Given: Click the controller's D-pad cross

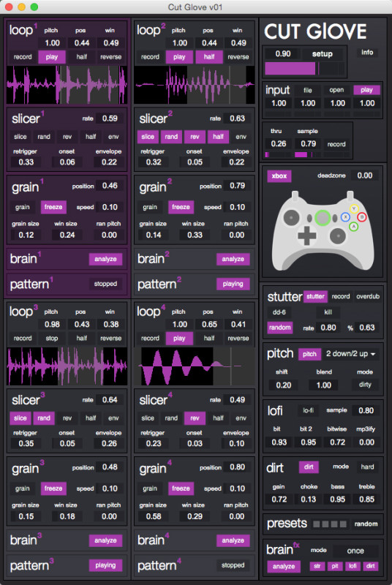Looking at the screenshot, I should pyautogui.click(x=307, y=235).
